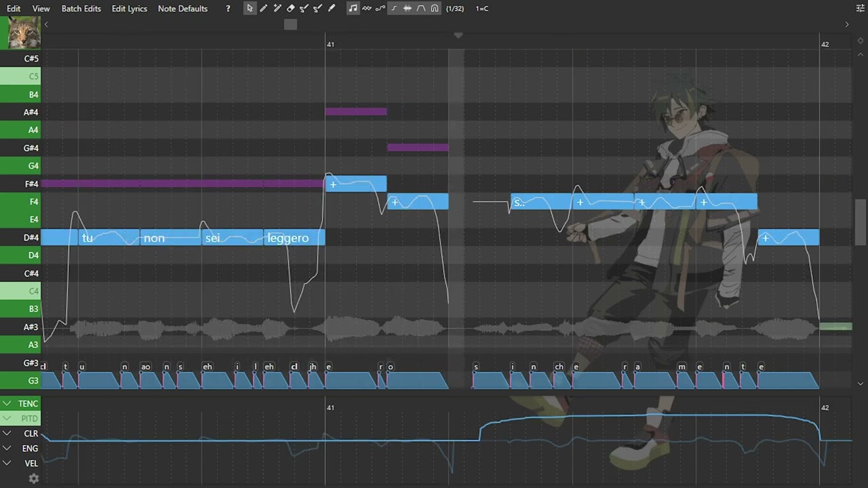This screenshot has width=868, height=488.
Task: Open the question mark help icon
Action: [228, 9]
